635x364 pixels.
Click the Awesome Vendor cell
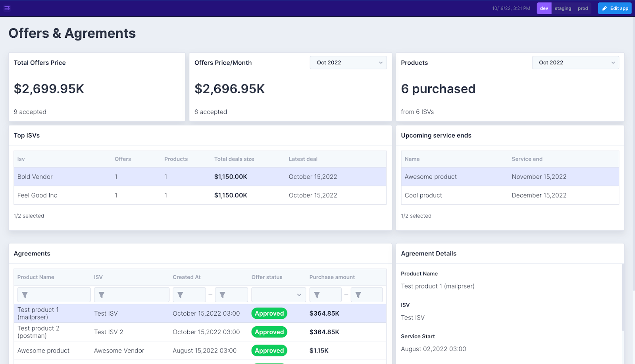(119, 351)
